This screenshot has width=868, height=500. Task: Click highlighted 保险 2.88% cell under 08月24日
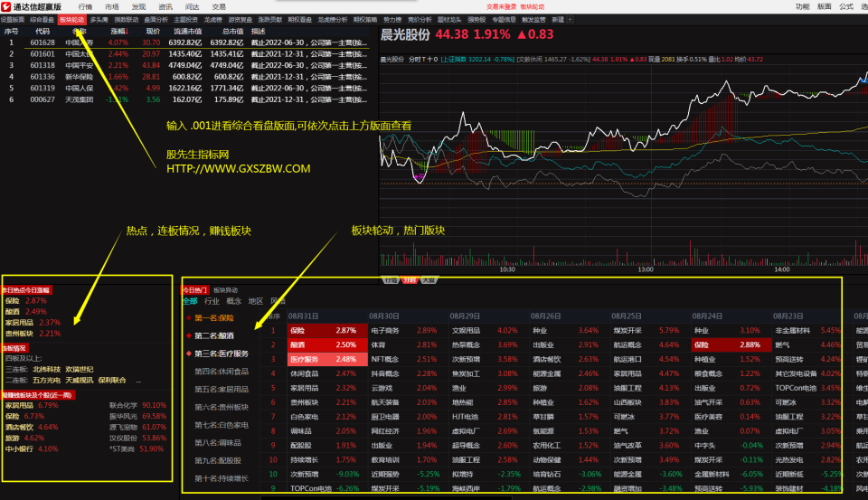pyautogui.click(x=731, y=344)
